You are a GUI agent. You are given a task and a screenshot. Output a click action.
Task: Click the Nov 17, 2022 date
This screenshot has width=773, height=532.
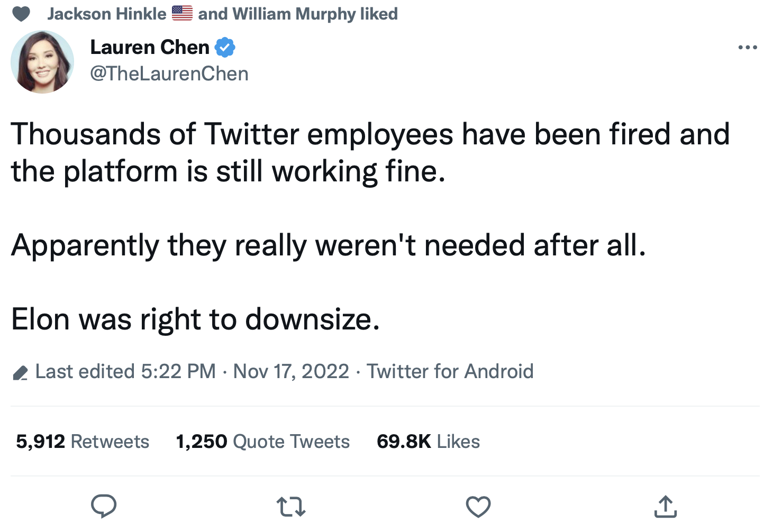(x=291, y=371)
